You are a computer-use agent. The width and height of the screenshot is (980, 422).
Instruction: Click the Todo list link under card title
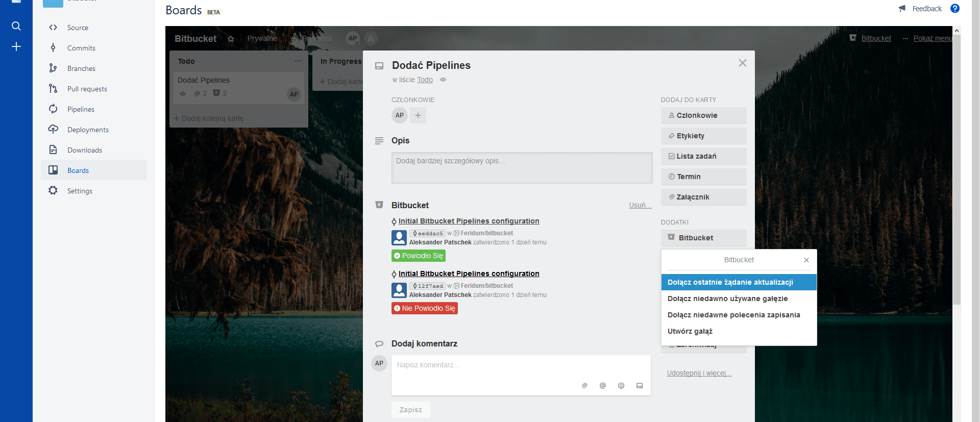[x=425, y=80]
